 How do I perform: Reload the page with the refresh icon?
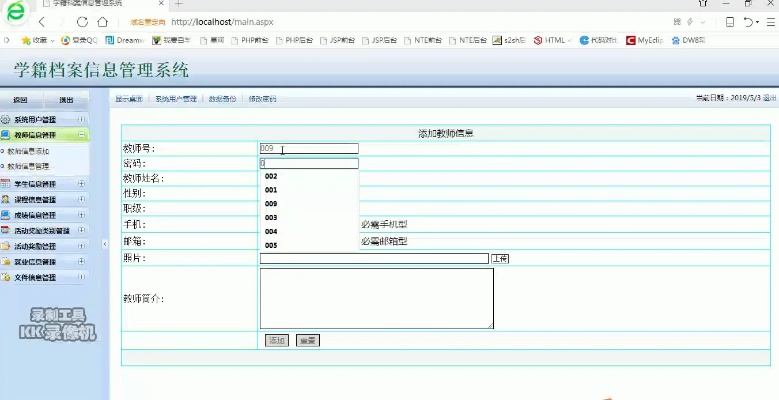coord(82,21)
